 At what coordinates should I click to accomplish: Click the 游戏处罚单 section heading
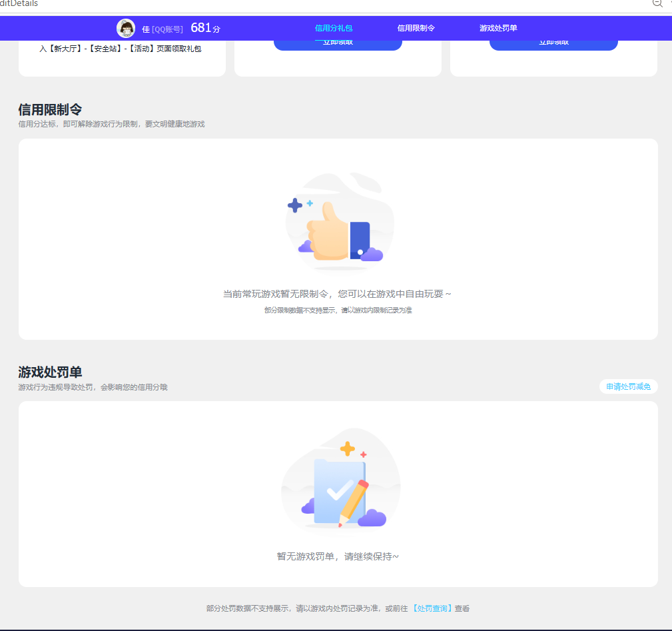[x=50, y=372]
